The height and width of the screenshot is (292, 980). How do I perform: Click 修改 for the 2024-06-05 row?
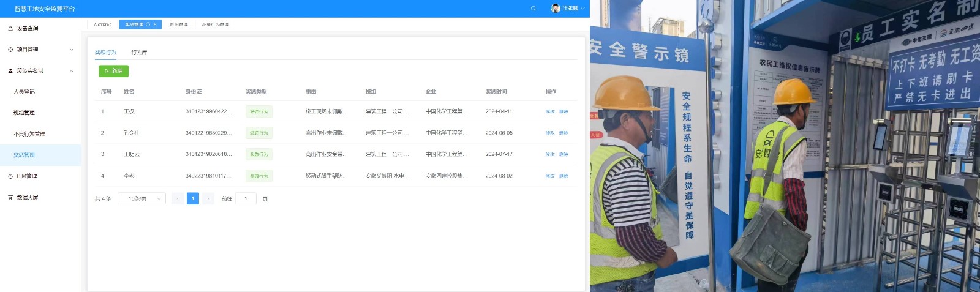tap(550, 133)
